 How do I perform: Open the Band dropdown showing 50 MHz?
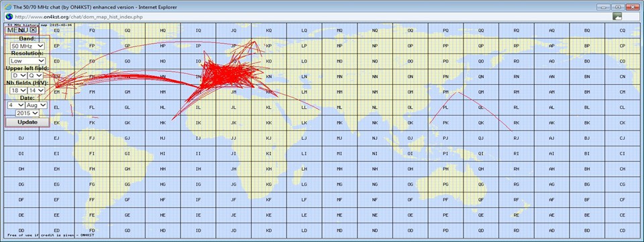point(28,46)
